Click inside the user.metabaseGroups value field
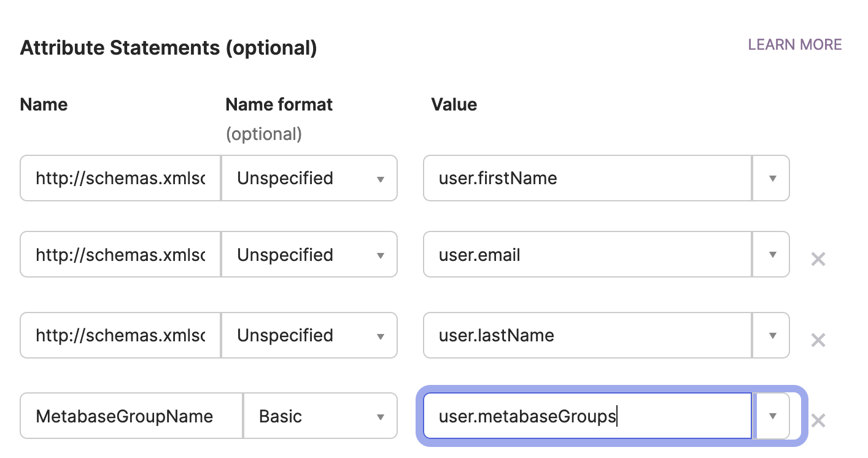 click(x=587, y=416)
